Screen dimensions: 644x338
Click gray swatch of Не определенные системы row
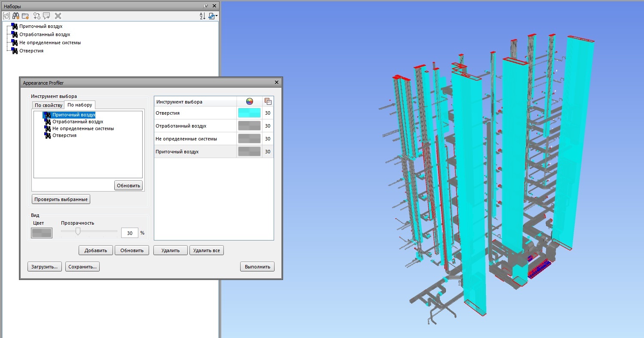pyautogui.click(x=250, y=139)
